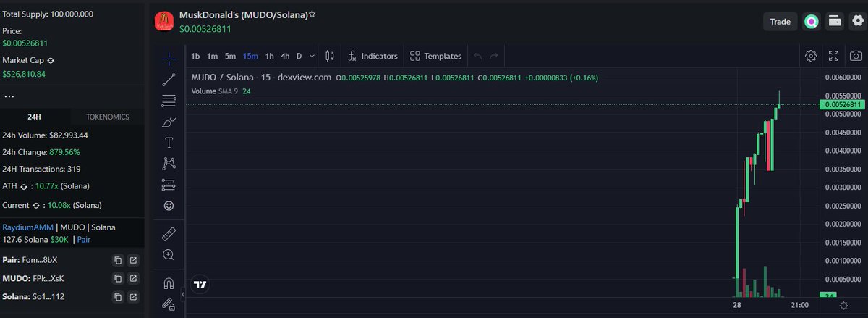
Task: Select the trend line drawing tool
Action: click(x=169, y=80)
